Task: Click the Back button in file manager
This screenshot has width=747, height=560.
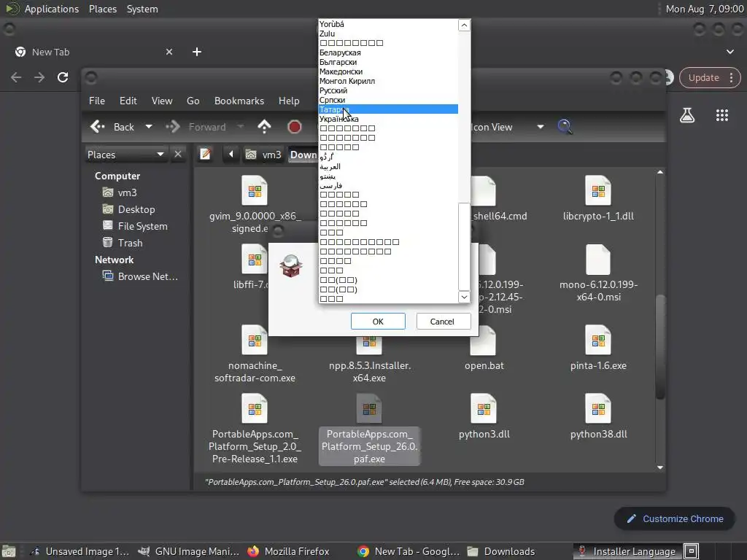Action: point(112,127)
